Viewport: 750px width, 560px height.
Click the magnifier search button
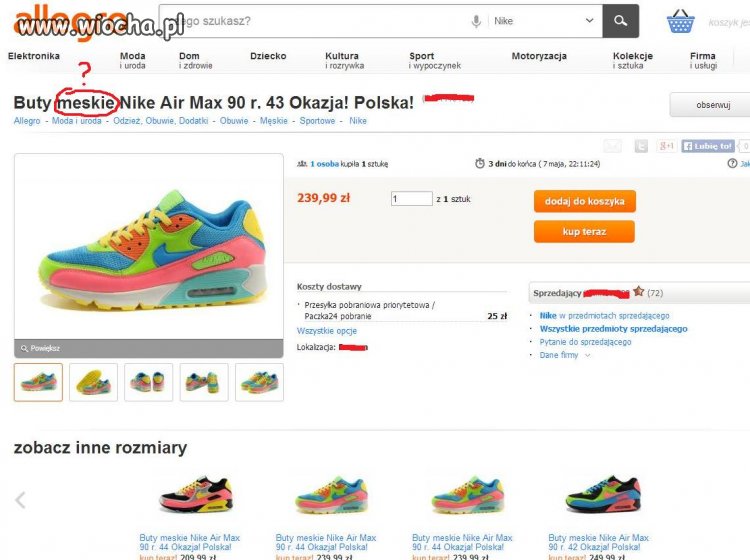pyautogui.click(x=620, y=21)
